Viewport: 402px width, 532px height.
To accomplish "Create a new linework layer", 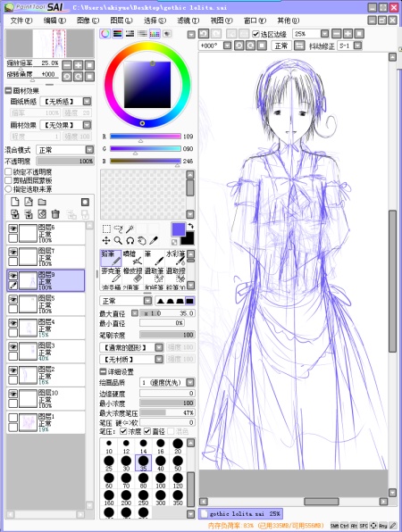I will coord(29,203).
